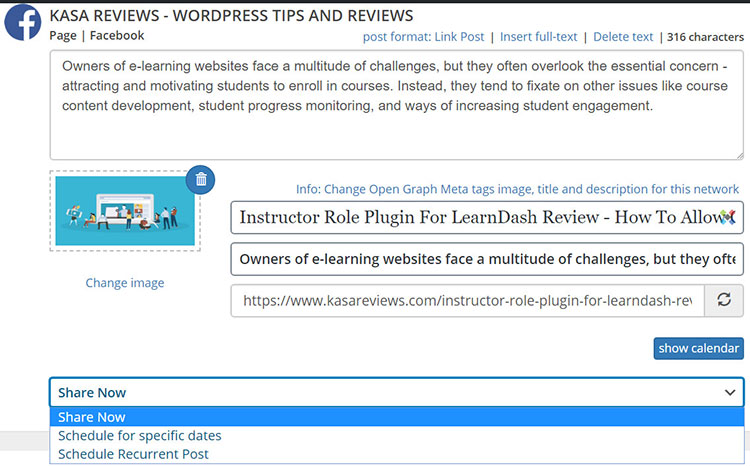Open the 'Change image' link
Viewport: 750px width, 466px height.
(125, 283)
